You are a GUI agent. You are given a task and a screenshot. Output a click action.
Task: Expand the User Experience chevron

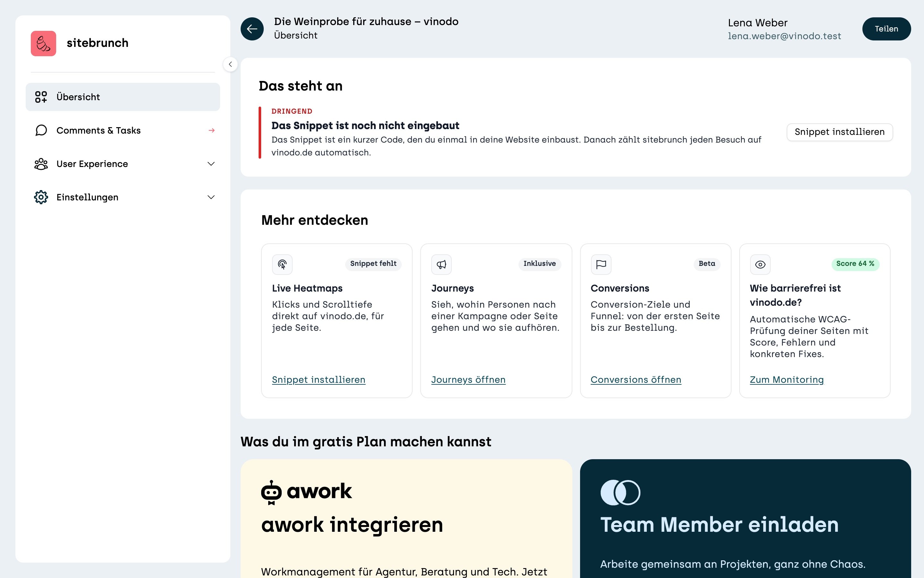(211, 164)
